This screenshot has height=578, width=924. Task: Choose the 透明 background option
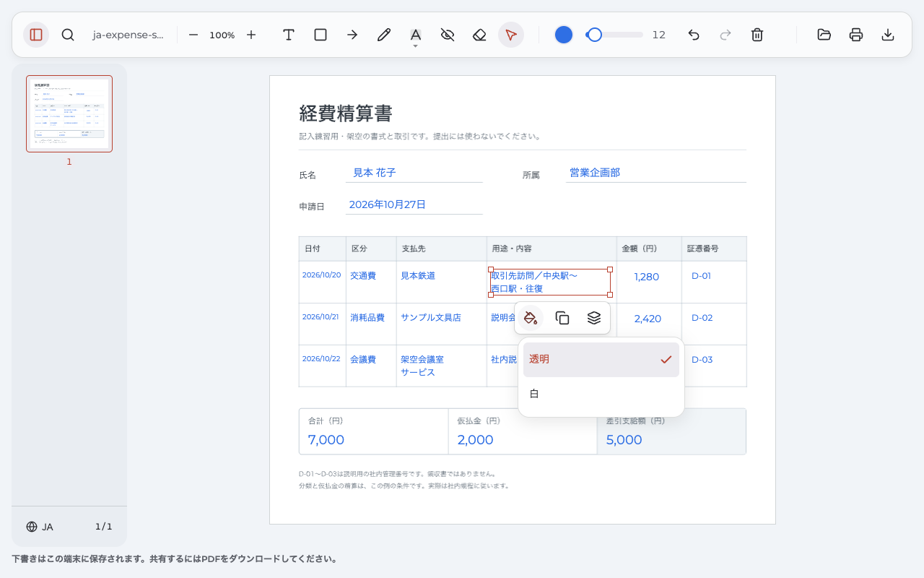click(x=601, y=360)
